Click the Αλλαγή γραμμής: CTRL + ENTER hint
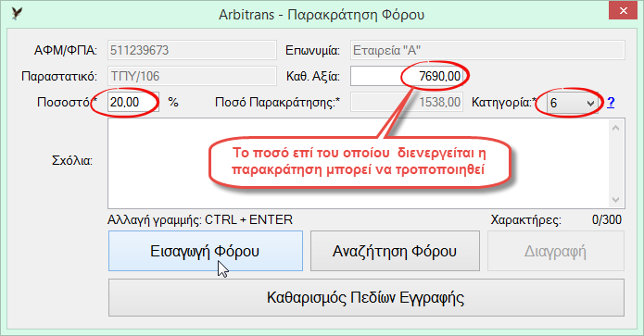Image resolution: width=644 pixels, height=336 pixels. point(200,220)
